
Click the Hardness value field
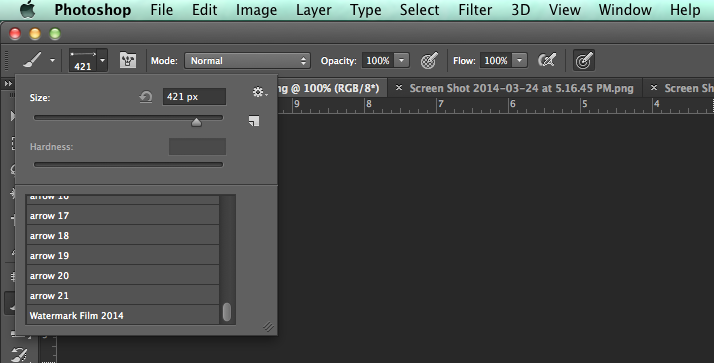[x=197, y=147]
